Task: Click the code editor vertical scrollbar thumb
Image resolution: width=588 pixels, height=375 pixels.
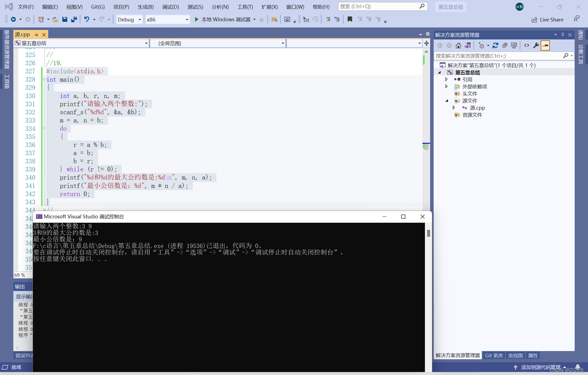Action: (426, 146)
